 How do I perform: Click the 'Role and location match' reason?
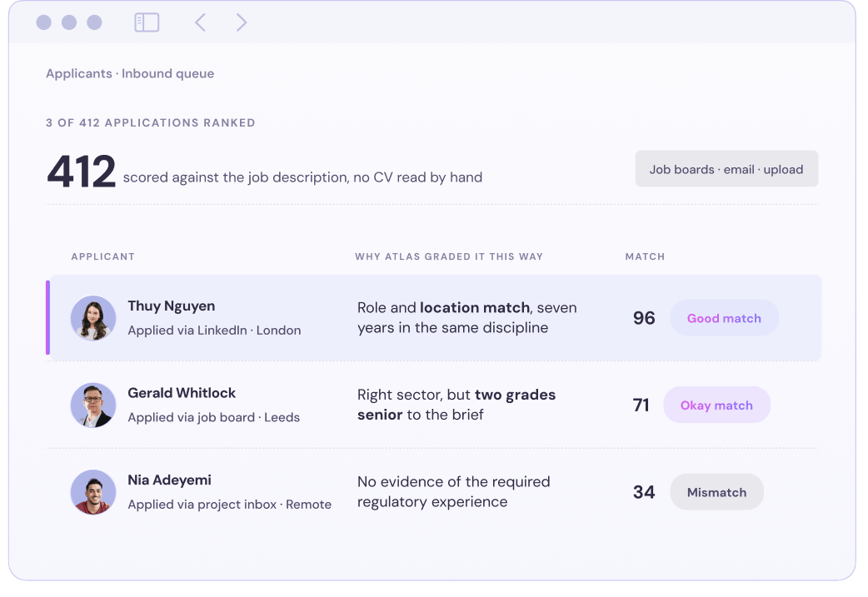click(466, 317)
